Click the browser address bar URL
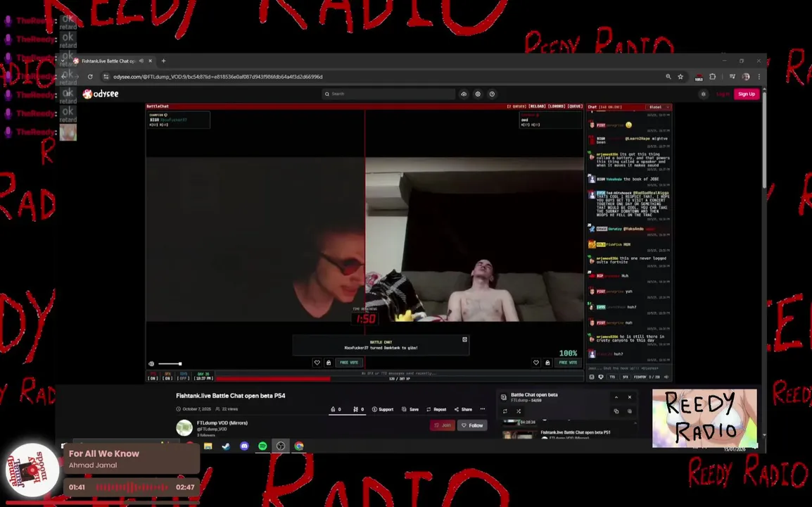The width and height of the screenshot is (812, 507). click(x=217, y=77)
